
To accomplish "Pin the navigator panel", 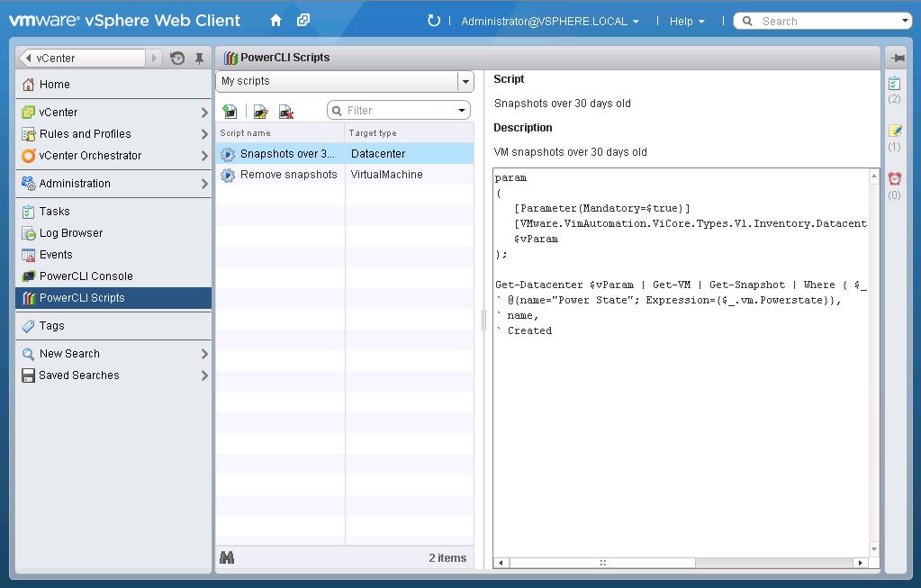I will tap(200, 59).
